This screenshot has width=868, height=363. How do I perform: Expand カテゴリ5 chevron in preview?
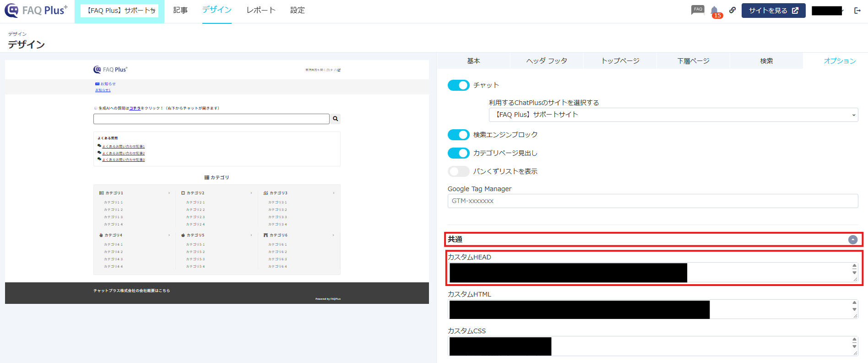tap(251, 235)
